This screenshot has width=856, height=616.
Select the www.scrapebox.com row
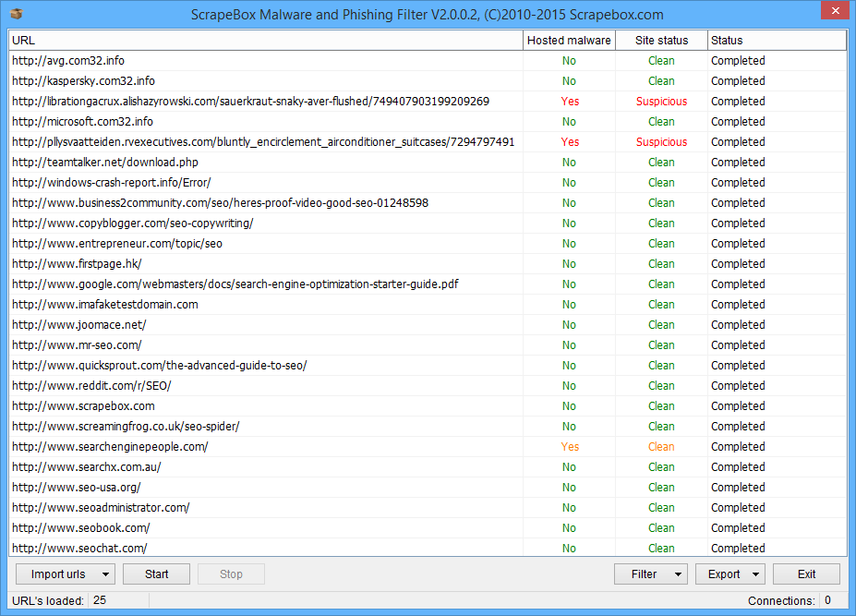point(83,406)
